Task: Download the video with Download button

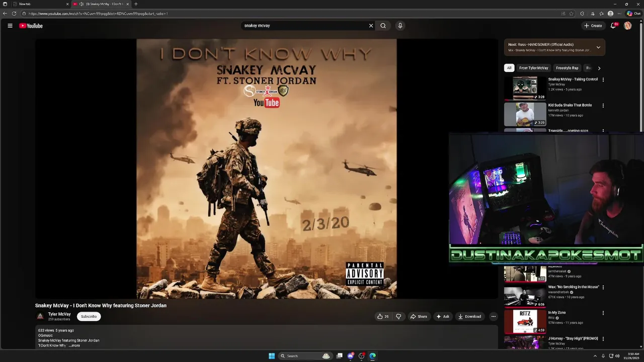Action: (x=470, y=317)
